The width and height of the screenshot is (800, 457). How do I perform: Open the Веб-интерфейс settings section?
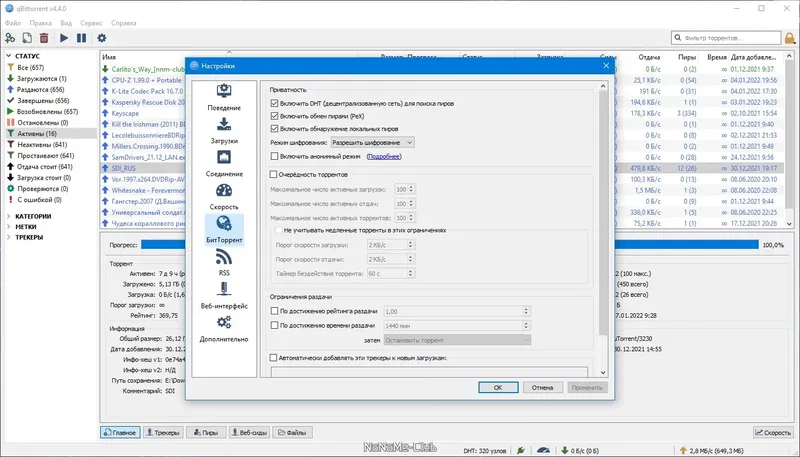[224, 296]
